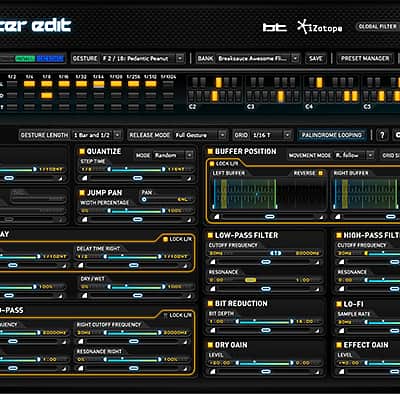400x400 pixels.
Task: Click the iZotope logo
Action: point(320,27)
